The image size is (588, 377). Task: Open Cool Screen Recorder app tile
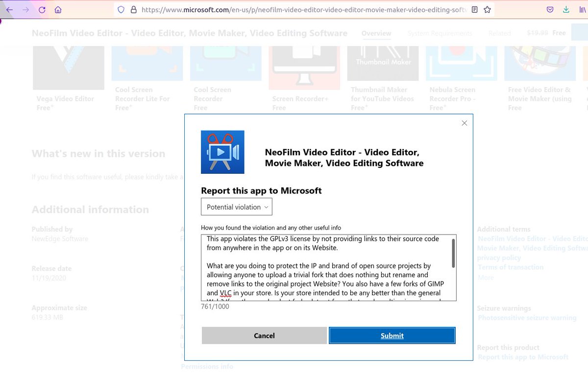(225, 78)
